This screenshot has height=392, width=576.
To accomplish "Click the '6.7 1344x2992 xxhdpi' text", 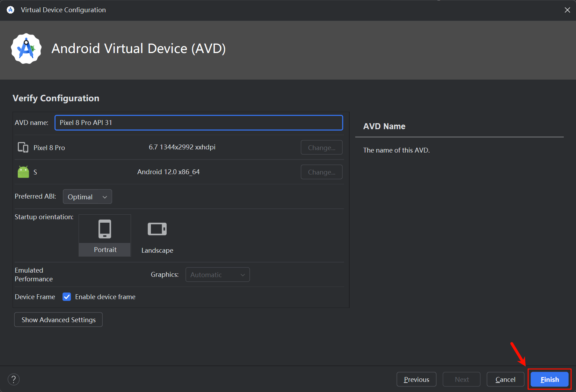I will (182, 147).
